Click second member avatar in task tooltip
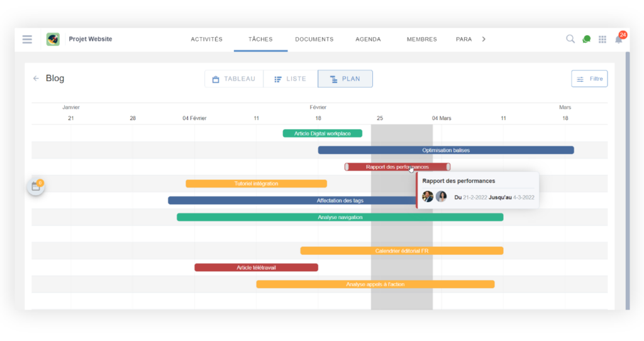The image size is (644, 341). (441, 197)
